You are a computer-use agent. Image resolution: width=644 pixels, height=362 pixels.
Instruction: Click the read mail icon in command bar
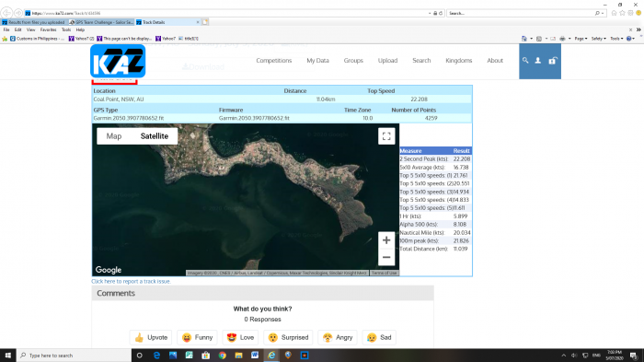[553, 39]
